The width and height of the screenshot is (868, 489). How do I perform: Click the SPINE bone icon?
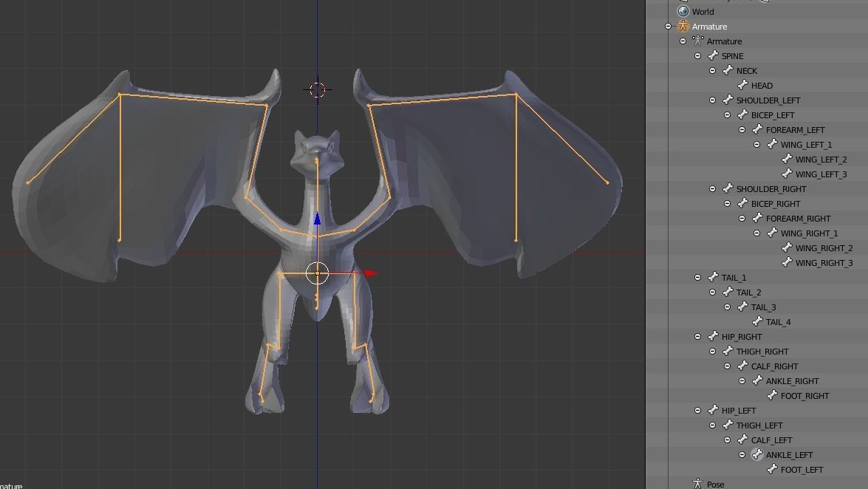pyautogui.click(x=713, y=56)
